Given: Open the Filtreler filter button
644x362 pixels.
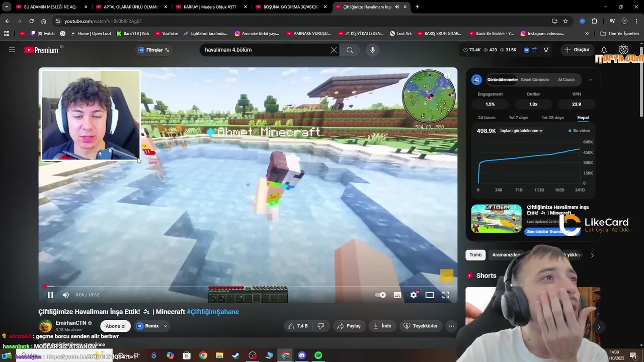Looking at the screenshot, I should [x=154, y=50].
